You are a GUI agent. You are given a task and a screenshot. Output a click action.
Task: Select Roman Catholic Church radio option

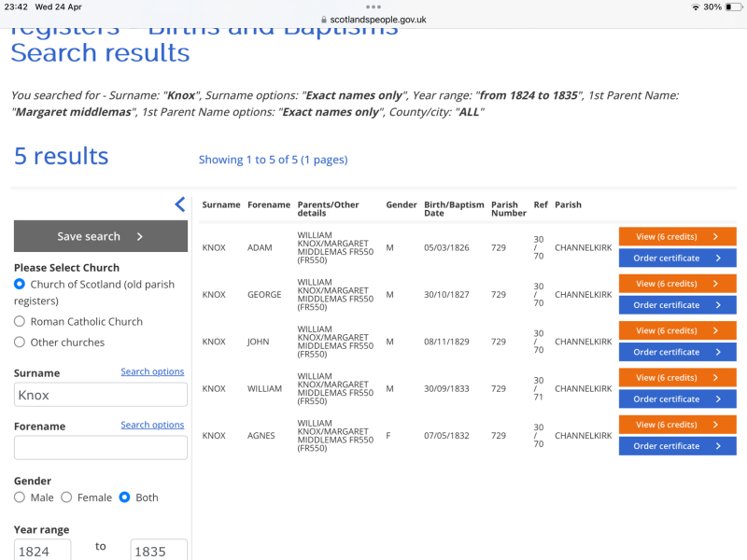[20, 321]
